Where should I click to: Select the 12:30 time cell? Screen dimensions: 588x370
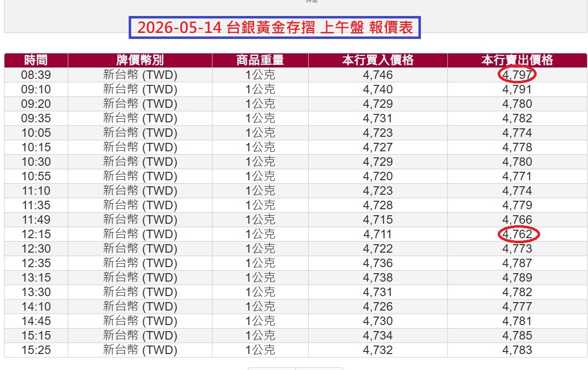click(x=36, y=249)
